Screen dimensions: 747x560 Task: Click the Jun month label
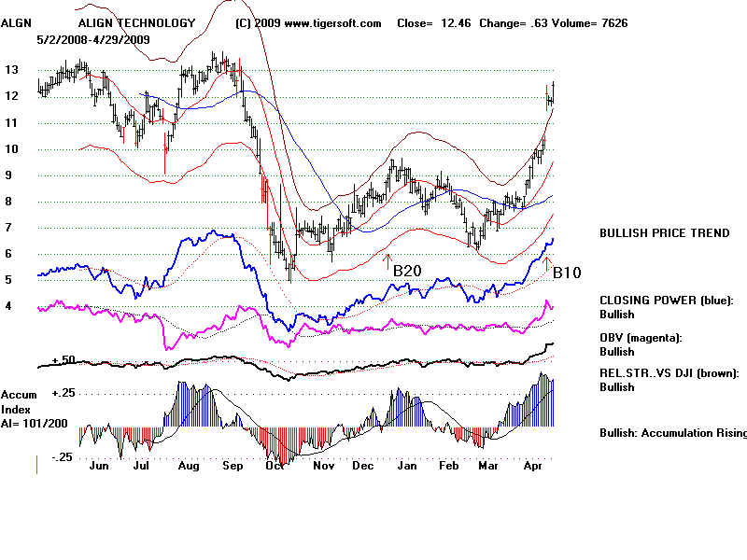point(99,466)
